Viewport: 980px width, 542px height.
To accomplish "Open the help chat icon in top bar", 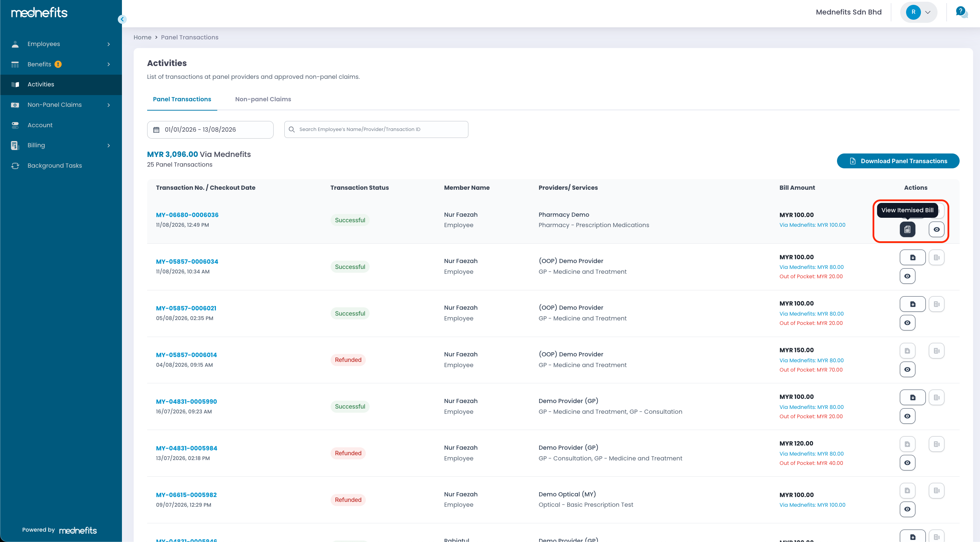I will (x=961, y=12).
